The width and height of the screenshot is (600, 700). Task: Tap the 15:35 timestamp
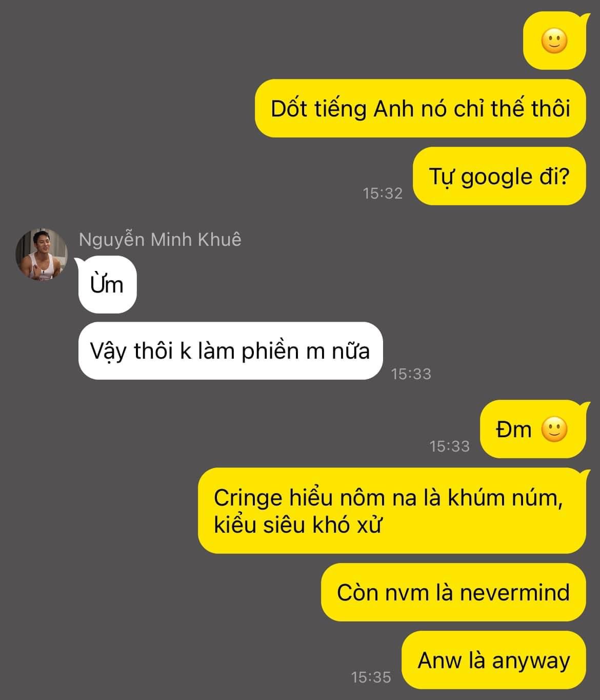(x=371, y=677)
